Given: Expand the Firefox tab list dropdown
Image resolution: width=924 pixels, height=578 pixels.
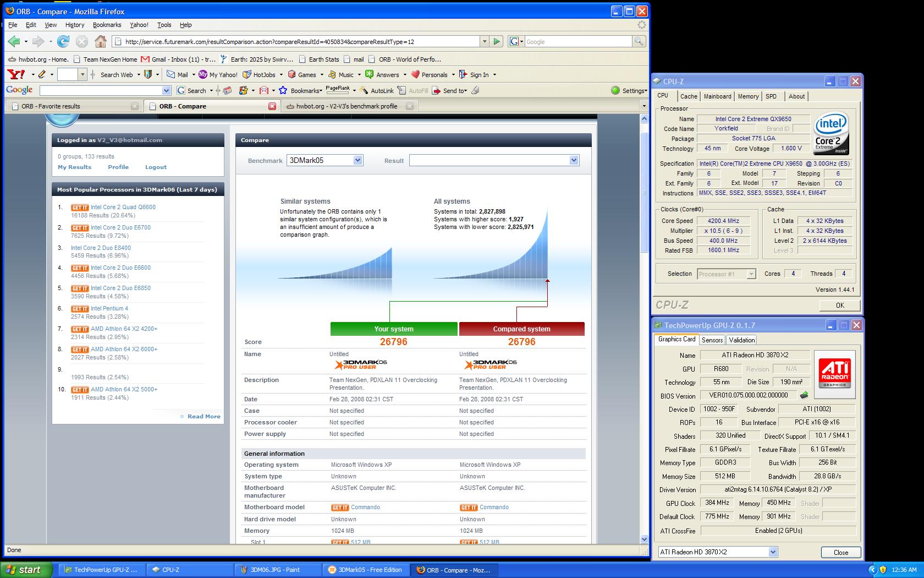Looking at the screenshot, I should tap(643, 106).
